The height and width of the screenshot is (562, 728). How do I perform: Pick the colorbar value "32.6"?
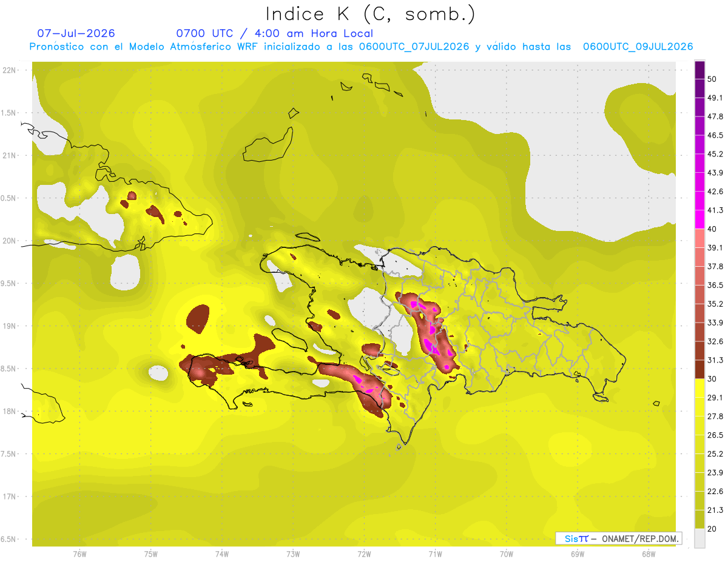[x=715, y=341]
